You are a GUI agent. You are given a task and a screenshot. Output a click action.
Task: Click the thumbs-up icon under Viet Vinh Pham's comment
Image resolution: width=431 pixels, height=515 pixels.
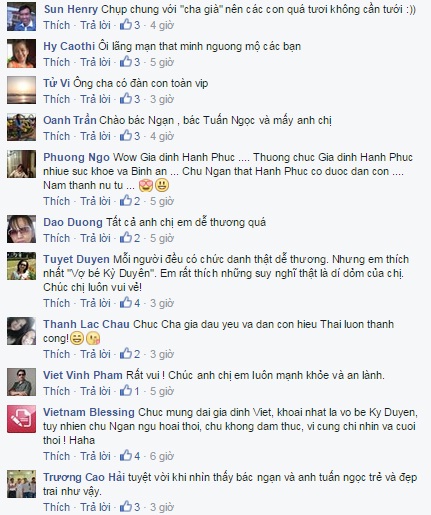(126, 391)
